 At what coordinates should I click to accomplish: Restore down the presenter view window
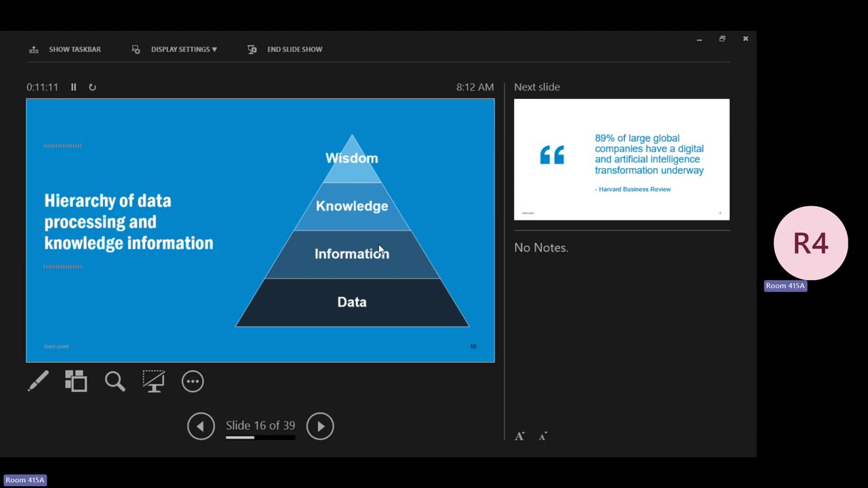722,39
